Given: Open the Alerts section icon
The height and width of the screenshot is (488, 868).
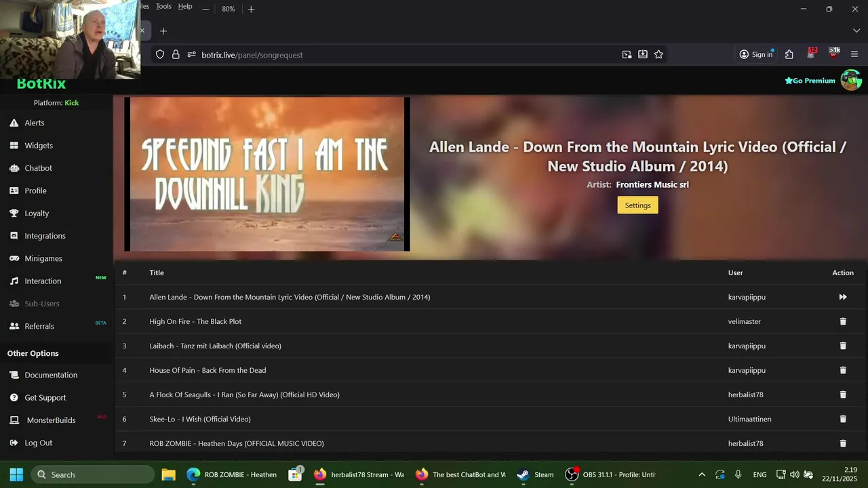Looking at the screenshot, I should 14,123.
